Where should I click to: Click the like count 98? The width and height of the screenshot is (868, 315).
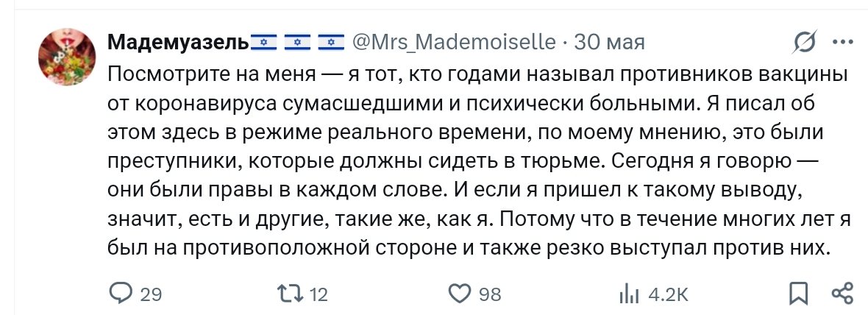[490, 295]
